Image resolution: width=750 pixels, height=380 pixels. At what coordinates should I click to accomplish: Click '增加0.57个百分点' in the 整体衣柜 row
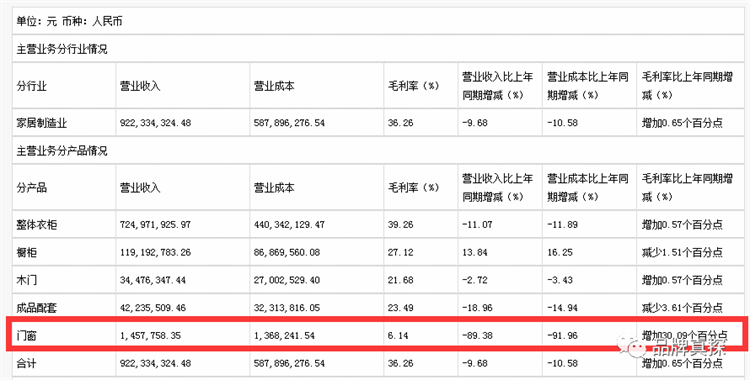pyautogui.click(x=682, y=224)
